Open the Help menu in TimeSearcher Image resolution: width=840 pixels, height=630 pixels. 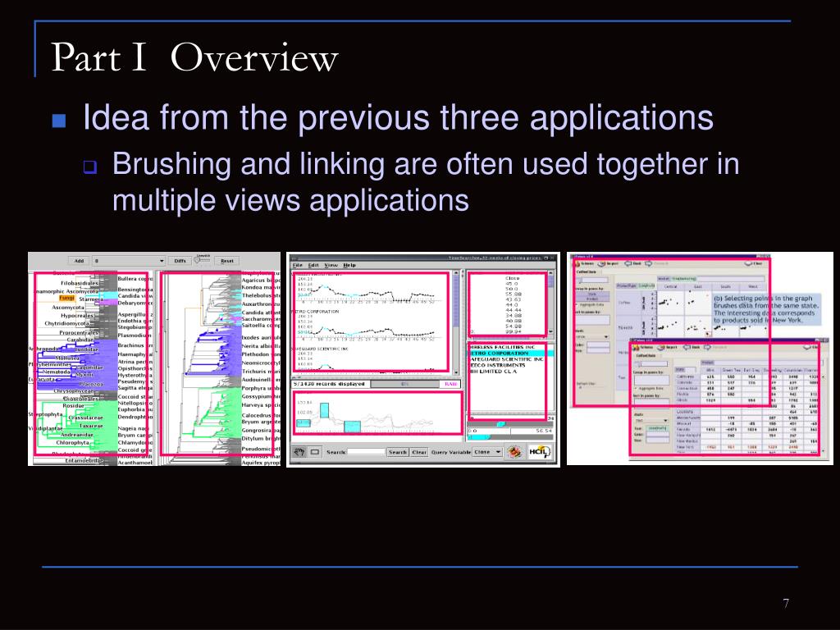(349, 265)
